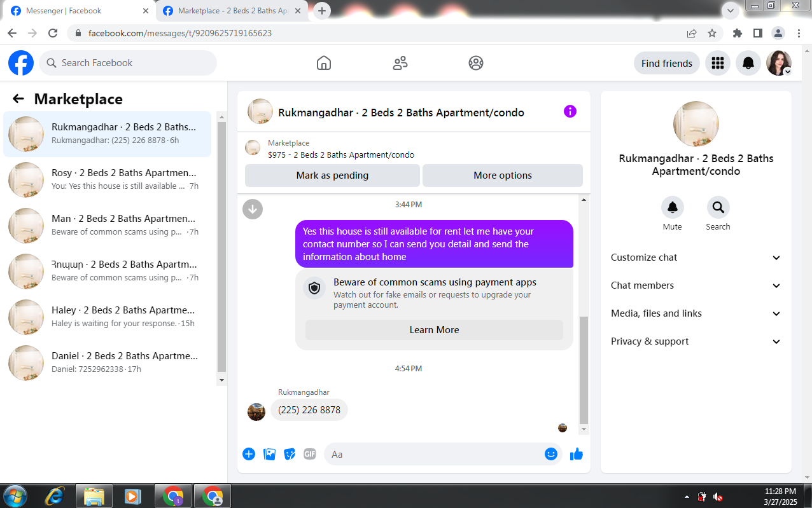
Task: Open the Windows Start button
Action: tap(15, 496)
